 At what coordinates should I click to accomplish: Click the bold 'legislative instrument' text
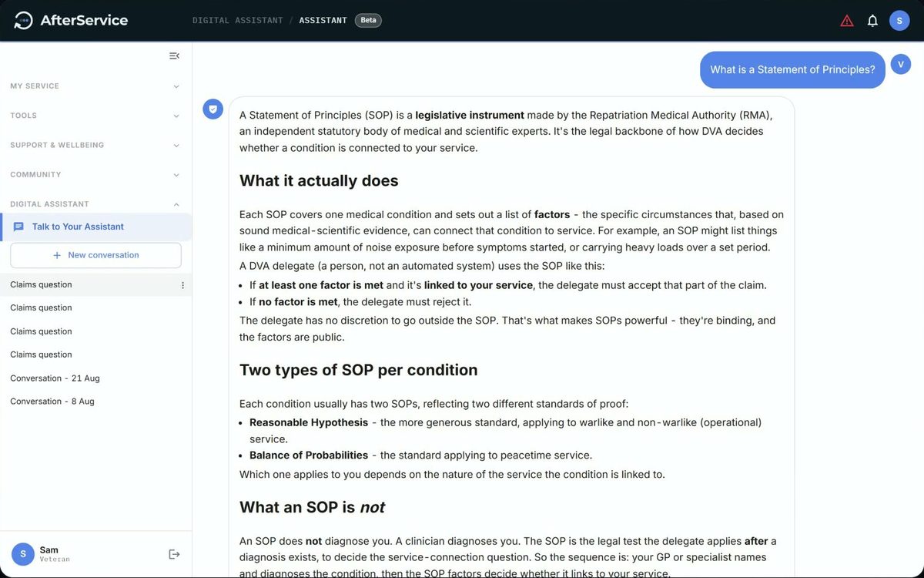[x=470, y=115]
